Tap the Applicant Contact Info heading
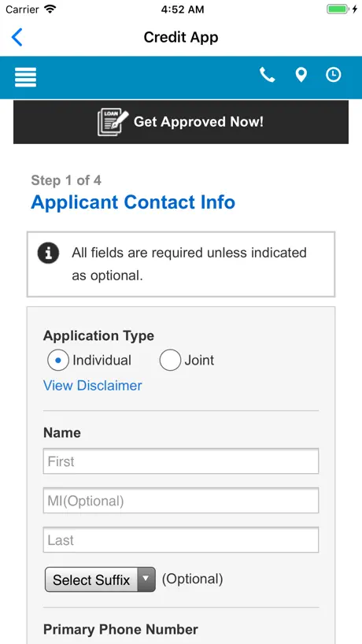This screenshot has width=362, height=644. (133, 202)
